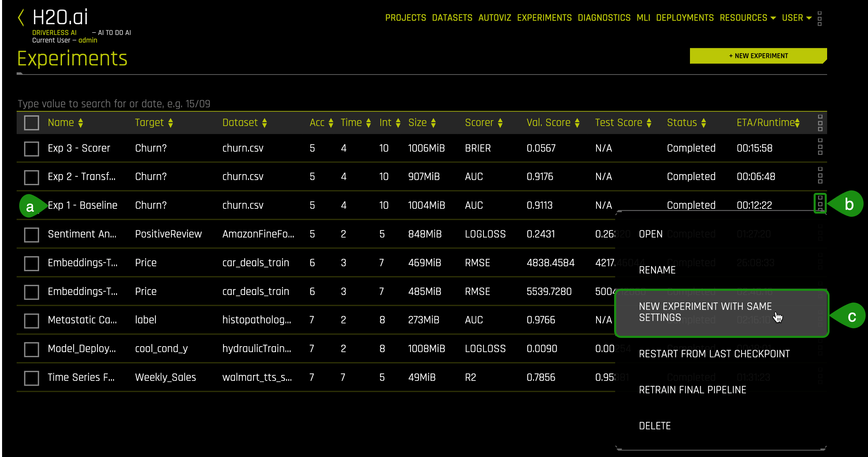
Task: Open the Exp 3 - Scorer experiment
Action: 79,148
